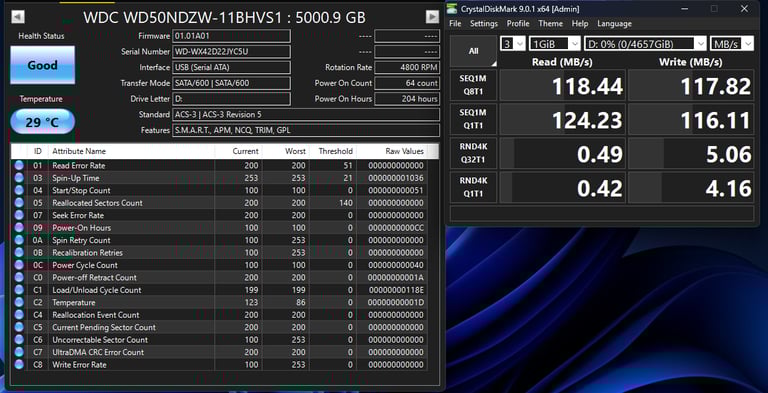
Task: Click the Power On Count value 64 count
Action: (407, 83)
